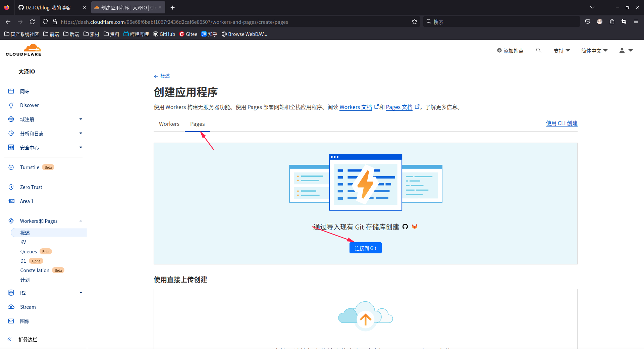
Task: Click 添加站点 in the header
Action: pos(510,51)
